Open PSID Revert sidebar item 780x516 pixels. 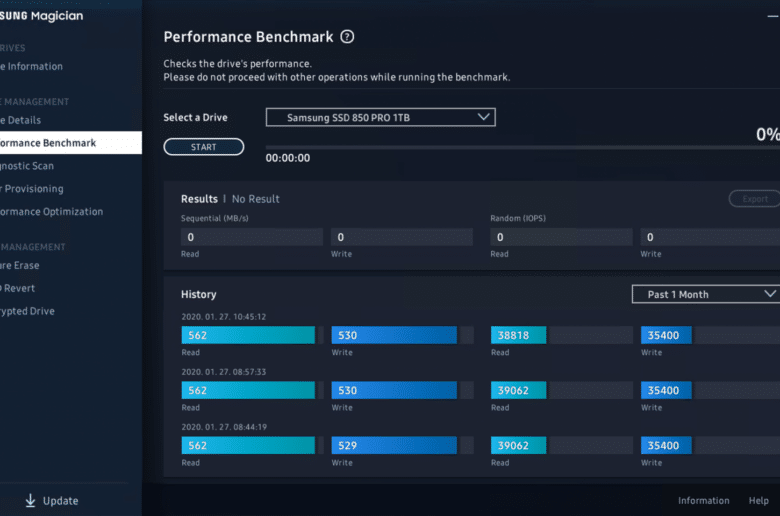point(17,288)
